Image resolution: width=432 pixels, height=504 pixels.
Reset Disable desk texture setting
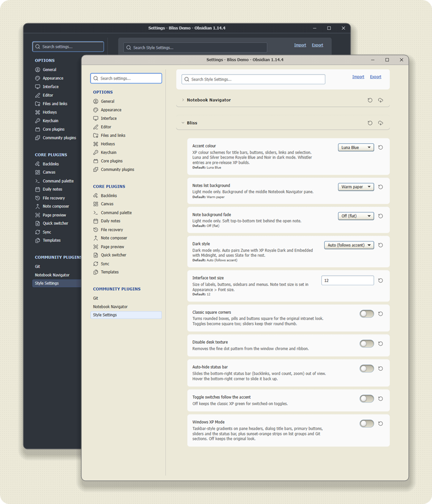click(381, 343)
